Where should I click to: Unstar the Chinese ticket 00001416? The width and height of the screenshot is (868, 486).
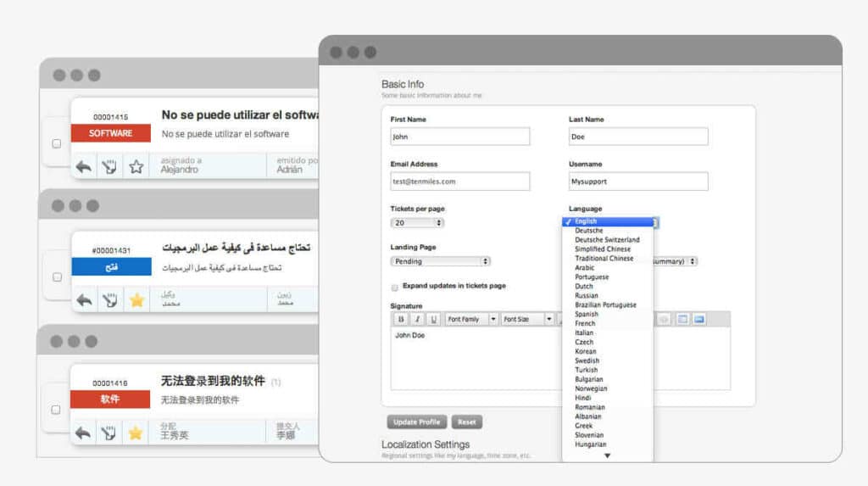click(x=136, y=433)
